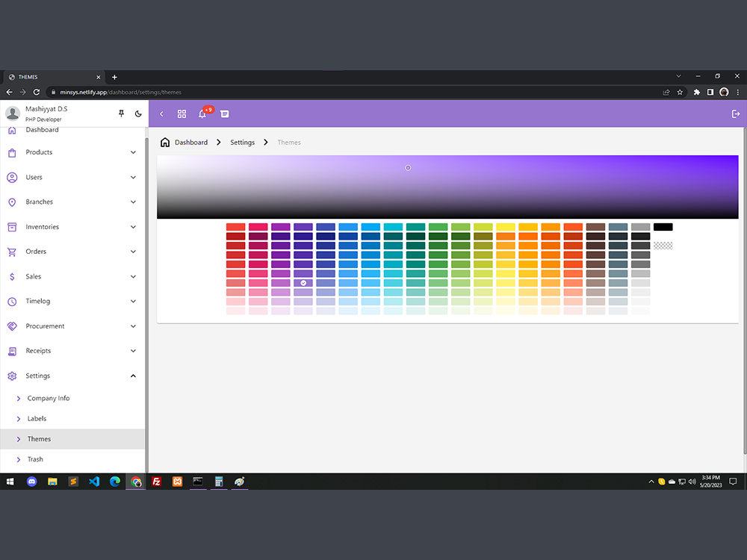Toggle dark mode moon icon
The image size is (747, 560).
coord(138,113)
